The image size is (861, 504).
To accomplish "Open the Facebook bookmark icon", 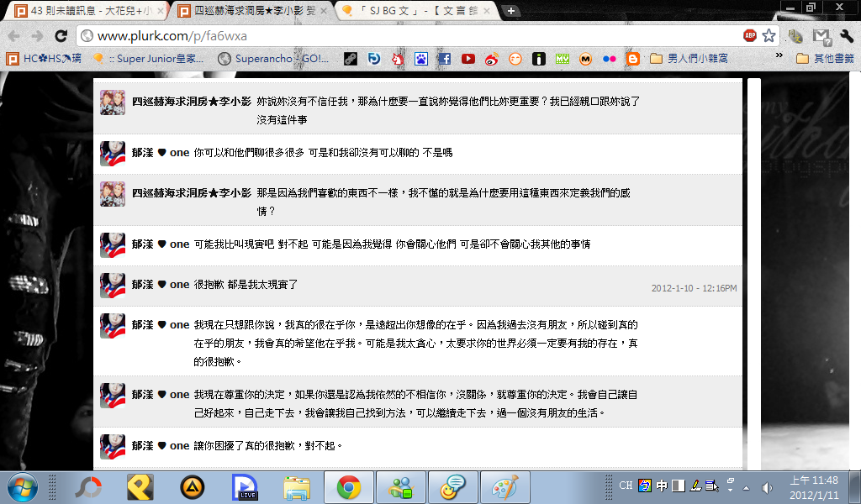I will coord(444,59).
